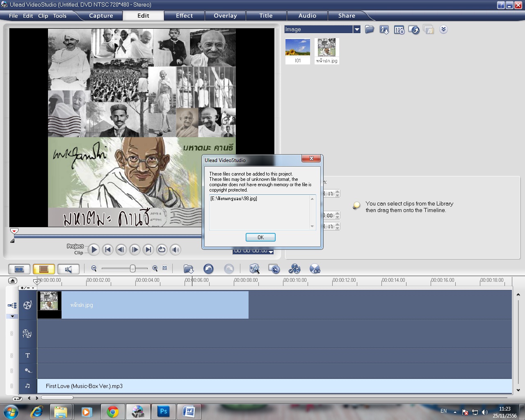The width and height of the screenshot is (525, 420).
Task: Step to the next frame
Action: tap(135, 249)
